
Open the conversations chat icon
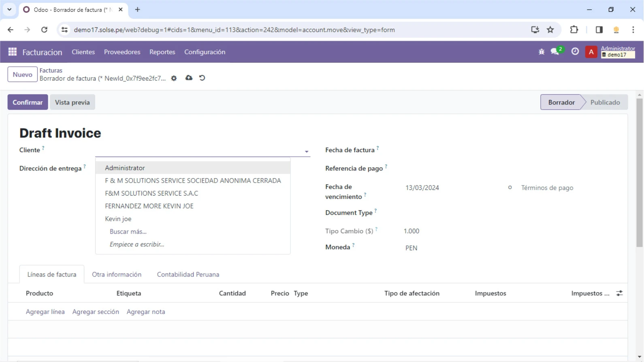pyautogui.click(x=555, y=52)
